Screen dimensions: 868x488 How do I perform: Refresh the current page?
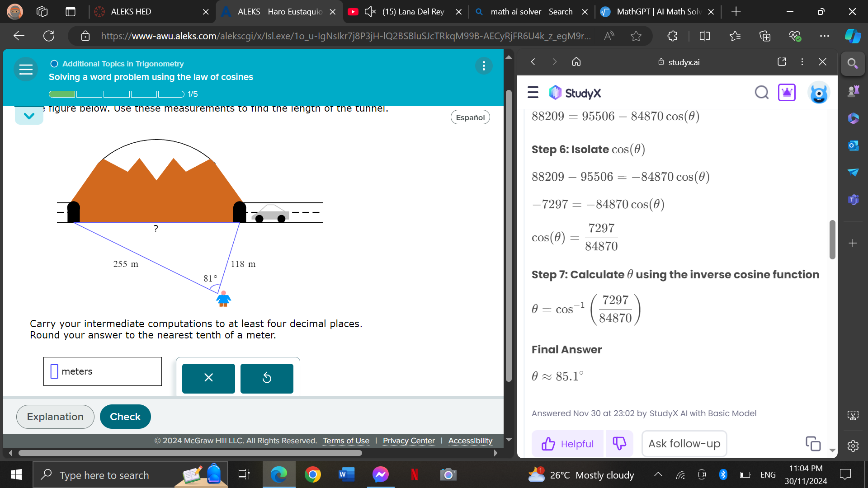coord(49,36)
